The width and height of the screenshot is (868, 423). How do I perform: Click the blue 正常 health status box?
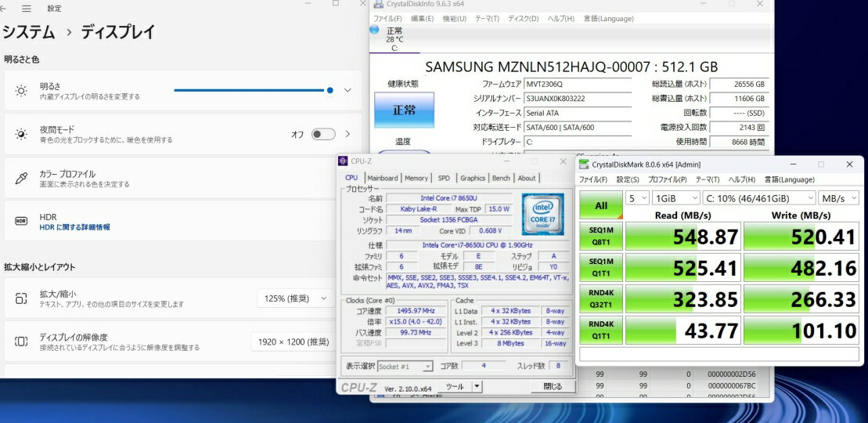click(x=403, y=110)
